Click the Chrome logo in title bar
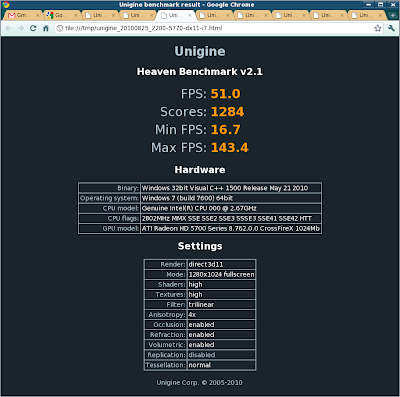 [5, 5]
